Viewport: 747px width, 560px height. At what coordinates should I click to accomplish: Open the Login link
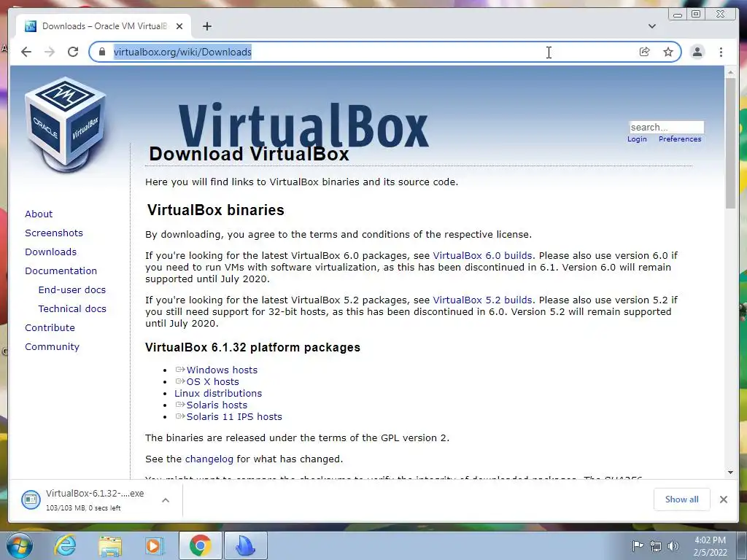[x=637, y=139]
